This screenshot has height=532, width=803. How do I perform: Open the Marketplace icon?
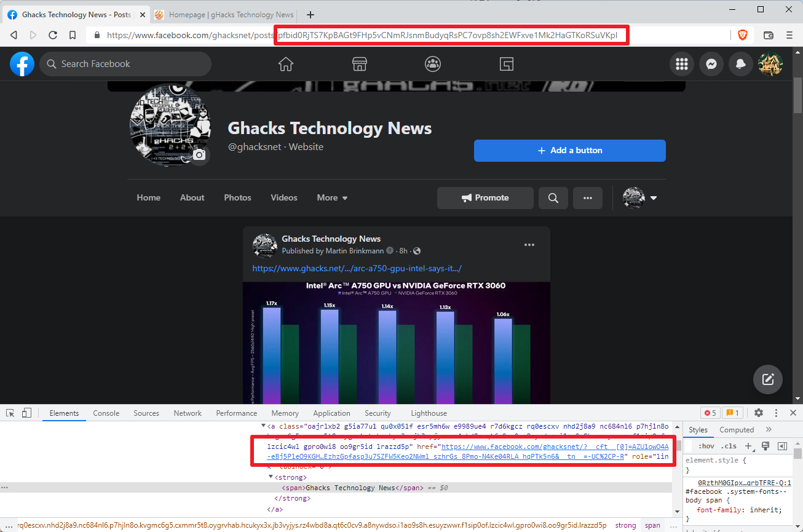click(359, 63)
